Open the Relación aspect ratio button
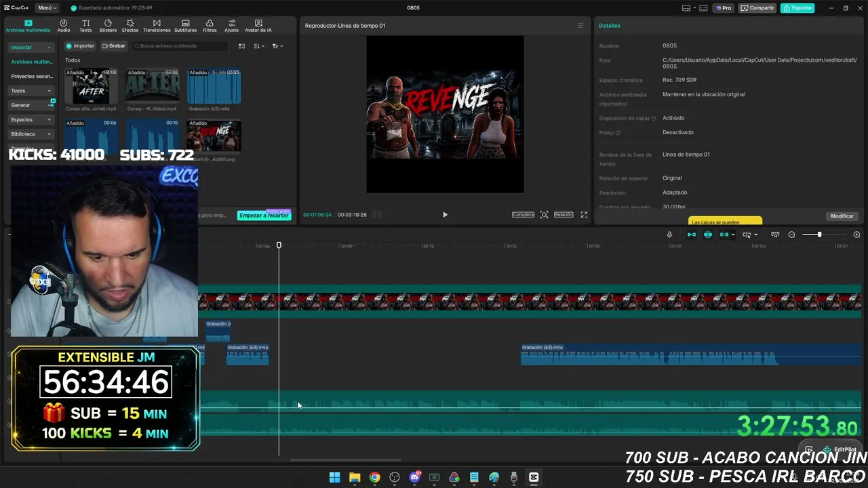868x488 pixels. click(x=564, y=215)
